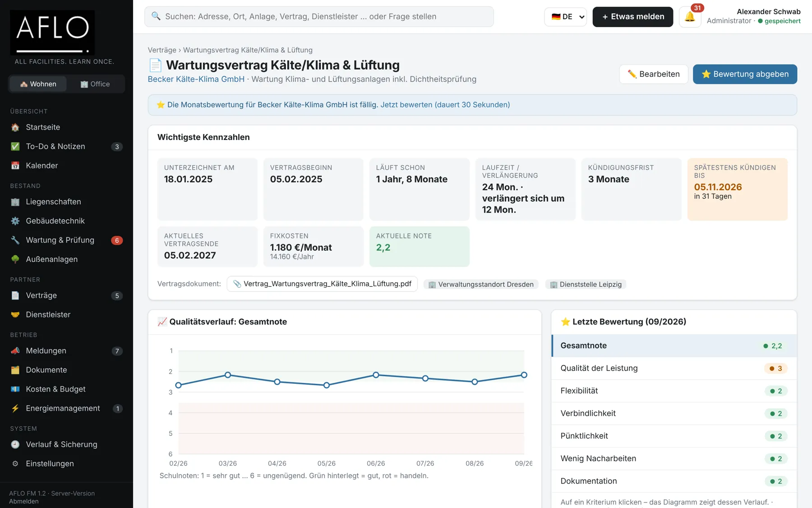812x508 pixels.
Task: Click the Energiemanagement lightning icon
Action: [15, 408]
